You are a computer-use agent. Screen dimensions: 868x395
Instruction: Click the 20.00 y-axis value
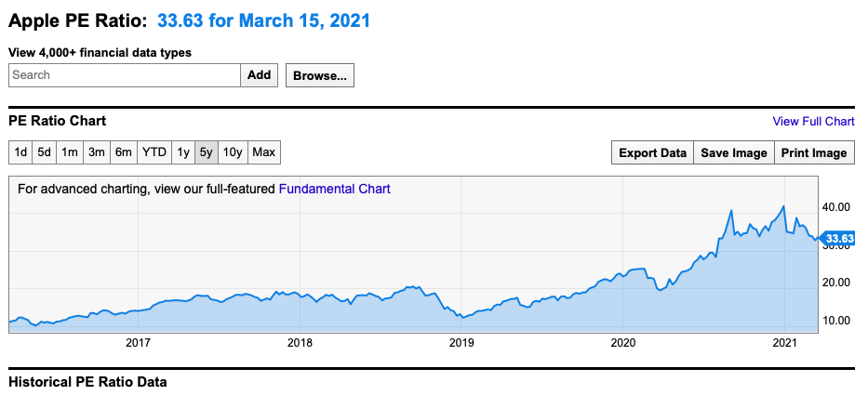click(835, 283)
